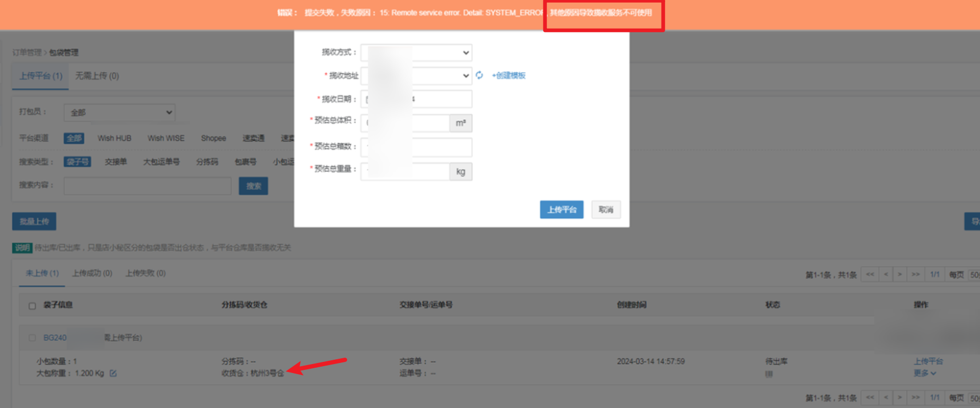Click the +创建模板 link

click(508, 76)
